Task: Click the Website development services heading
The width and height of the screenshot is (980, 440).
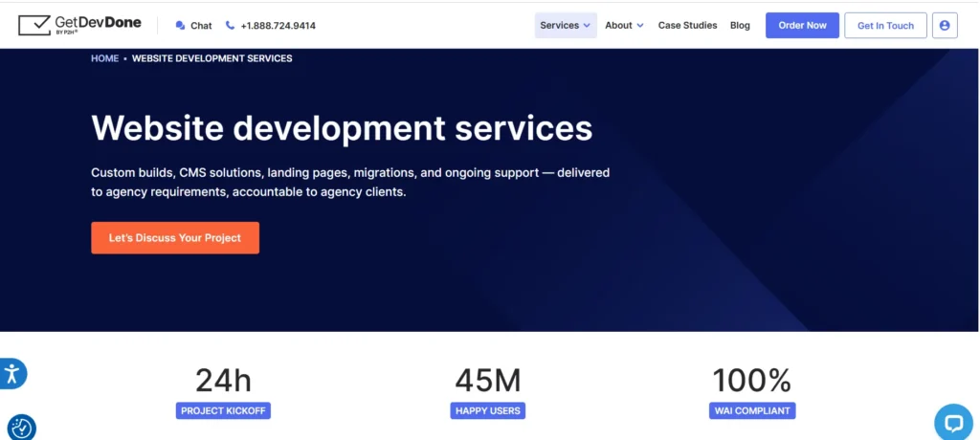Action: tap(342, 129)
